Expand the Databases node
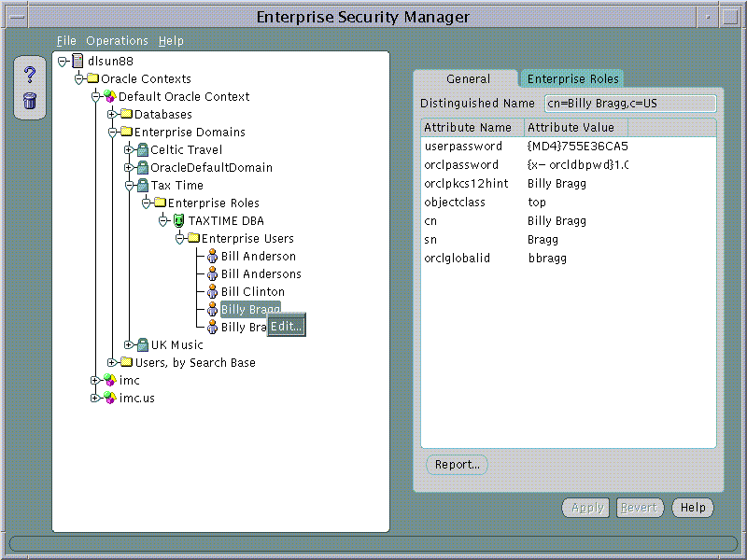 pos(112,114)
